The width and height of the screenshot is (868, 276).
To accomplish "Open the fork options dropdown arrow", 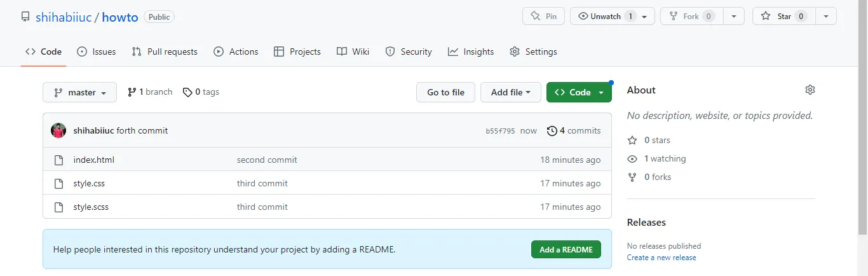I will [734, 17].
